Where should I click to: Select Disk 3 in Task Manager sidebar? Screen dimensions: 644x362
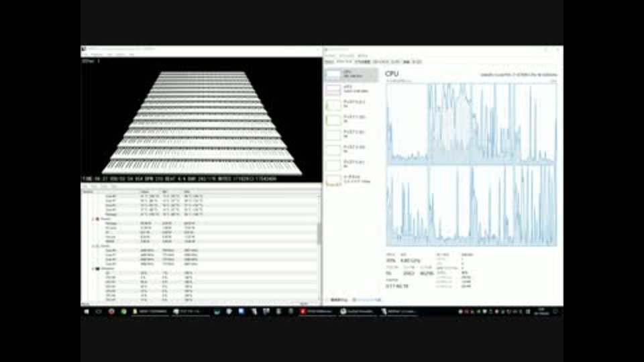click(x=351, y=149)
